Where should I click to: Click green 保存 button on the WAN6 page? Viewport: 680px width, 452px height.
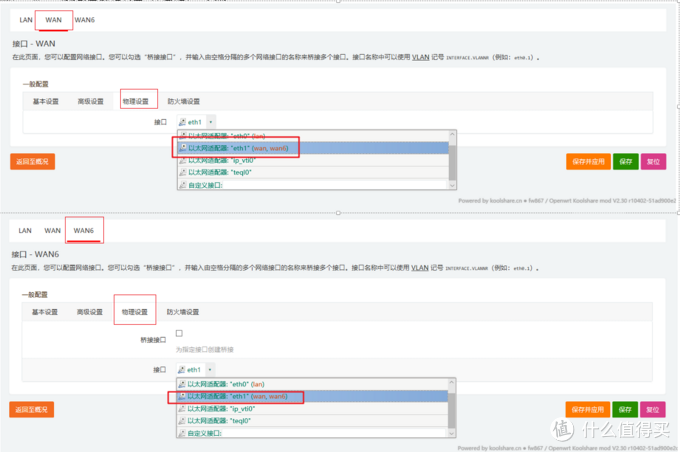coord(624,409)
